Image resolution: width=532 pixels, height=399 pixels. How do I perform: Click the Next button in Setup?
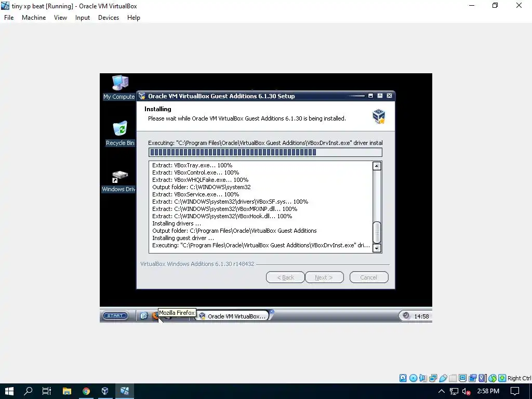point(324,277)
